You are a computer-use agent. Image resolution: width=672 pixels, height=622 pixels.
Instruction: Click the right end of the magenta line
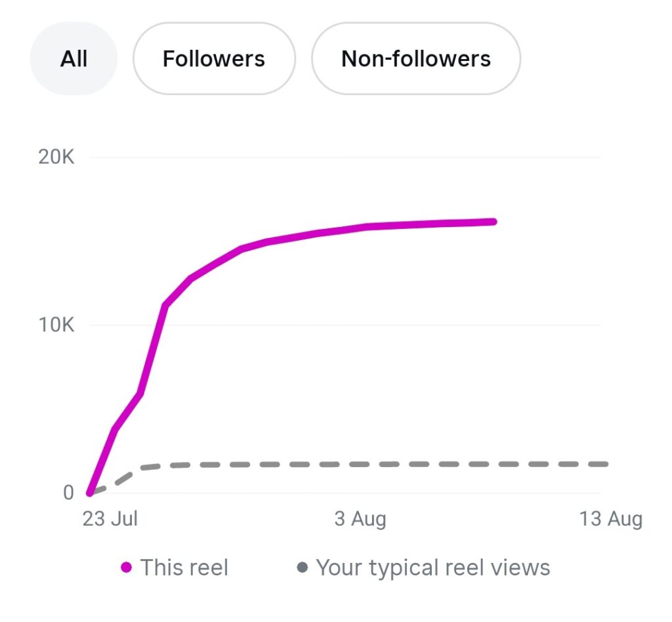[x=493, y=222]
